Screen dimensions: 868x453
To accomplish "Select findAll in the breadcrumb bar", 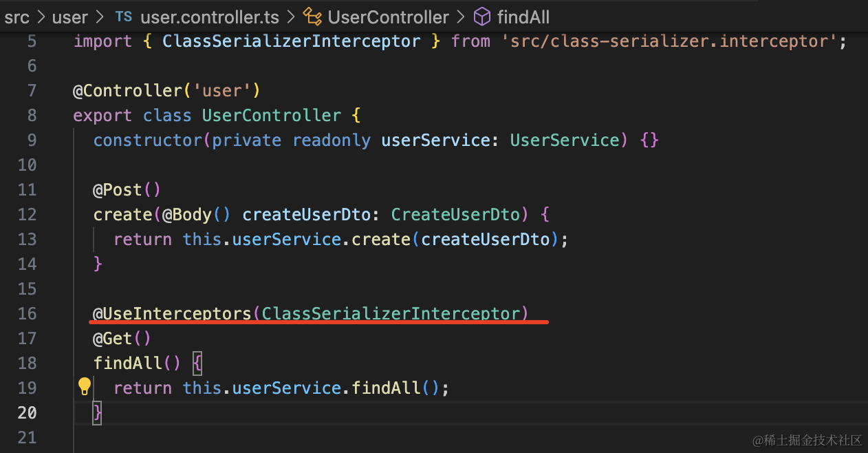I will (x=523, y=17).
